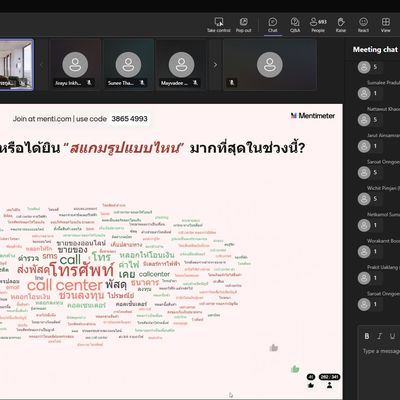Click the word "ไปรษณีย์" in word cloud
The width and height of the screenshot is (400, 400).
coord(121,295)
